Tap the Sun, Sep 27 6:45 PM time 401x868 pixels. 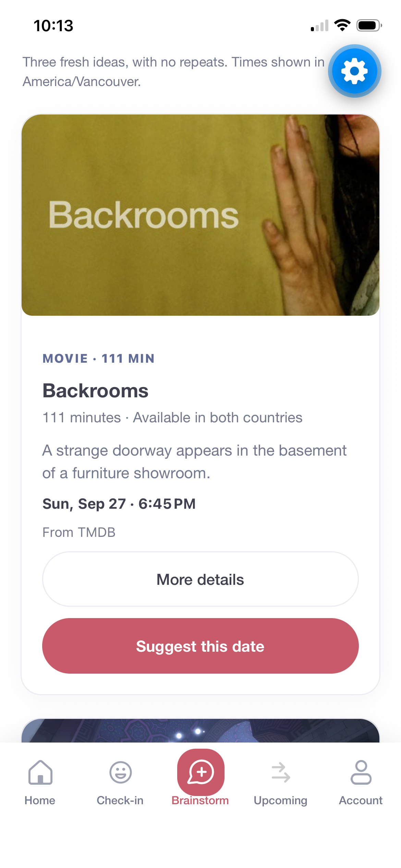pyautogui.click(x=119, y=504)
